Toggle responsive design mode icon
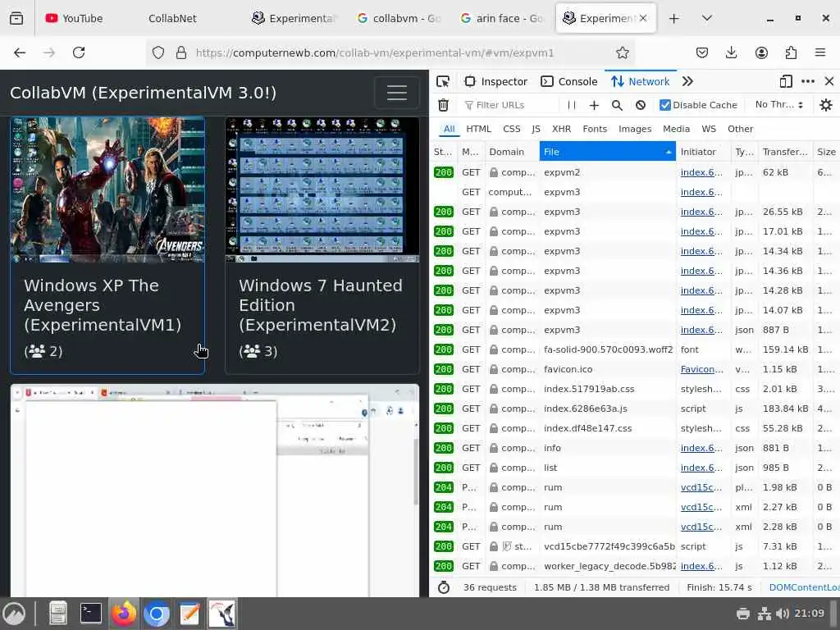The image size is (840, 630). pos(786,81)
